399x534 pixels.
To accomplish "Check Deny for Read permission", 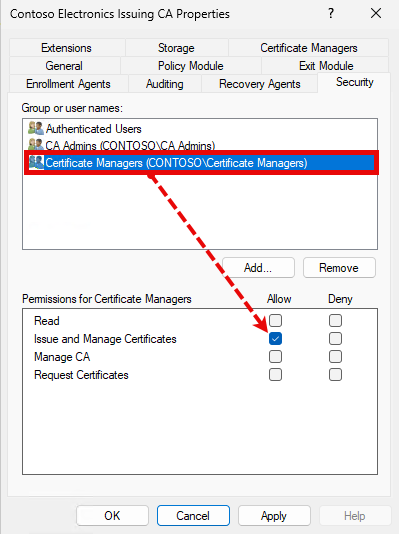I will [x=335, y=320].
